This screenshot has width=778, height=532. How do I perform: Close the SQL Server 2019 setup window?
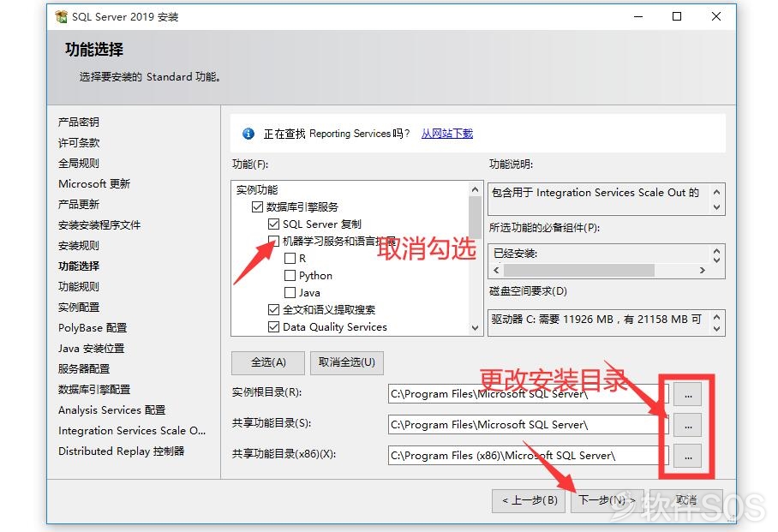coord(716,16)
